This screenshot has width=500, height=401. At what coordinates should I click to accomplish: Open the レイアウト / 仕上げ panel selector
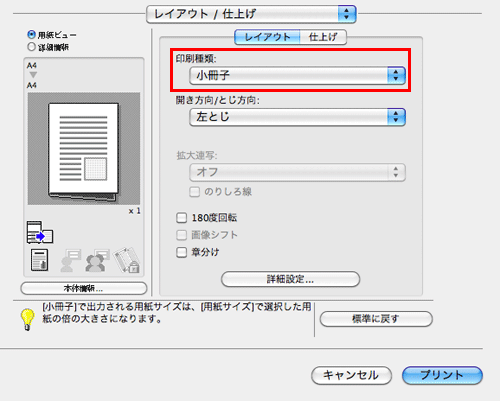(x=251, y=14)
